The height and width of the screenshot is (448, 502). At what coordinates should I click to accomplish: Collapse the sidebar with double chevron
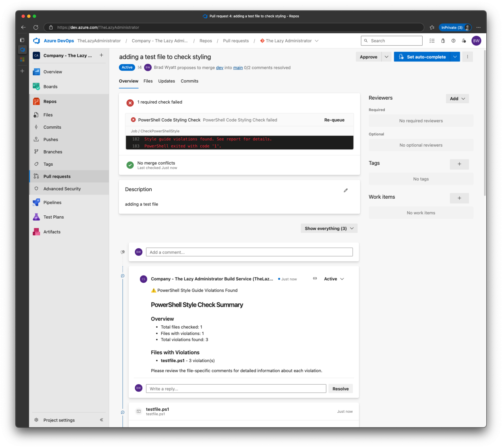coord(102,420)
